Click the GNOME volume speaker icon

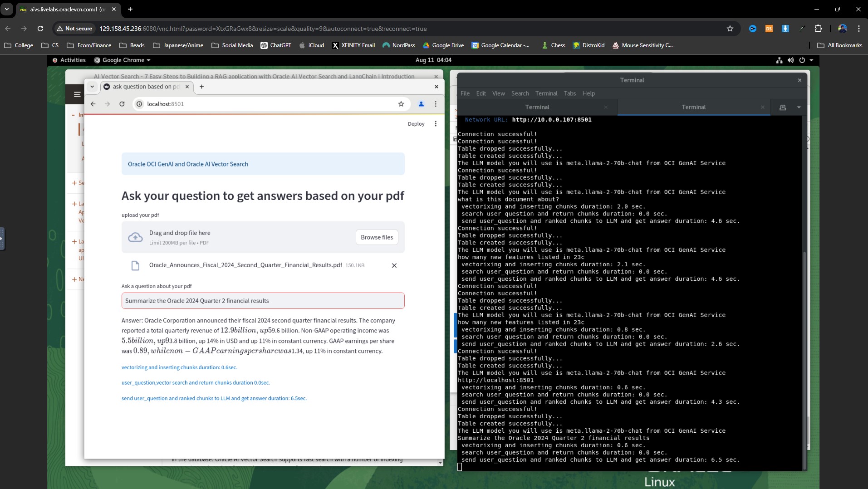(x=790, y=60)
